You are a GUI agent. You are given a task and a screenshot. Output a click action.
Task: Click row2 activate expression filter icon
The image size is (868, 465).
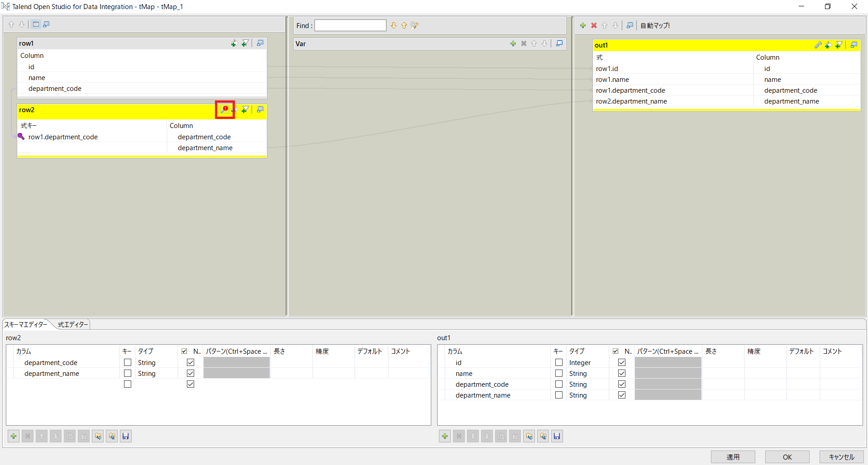tap(245, 109)
